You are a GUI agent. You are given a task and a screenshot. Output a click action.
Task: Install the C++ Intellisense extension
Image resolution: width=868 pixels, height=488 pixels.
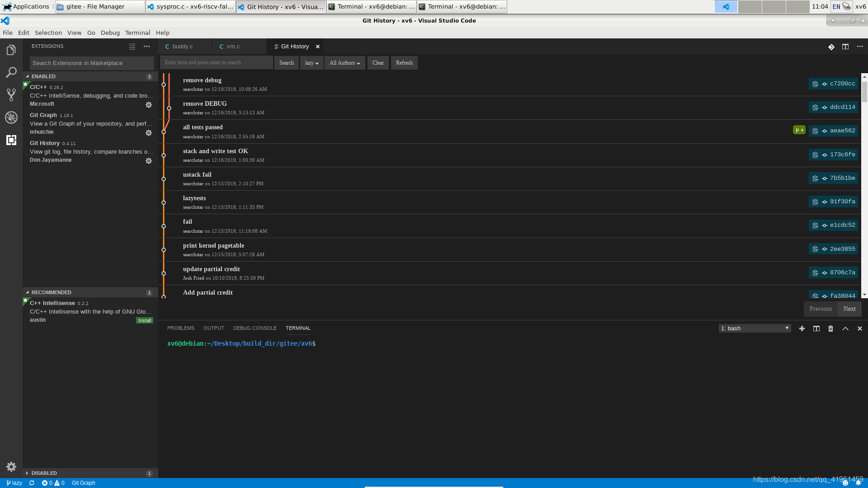[x=145, y=320]
